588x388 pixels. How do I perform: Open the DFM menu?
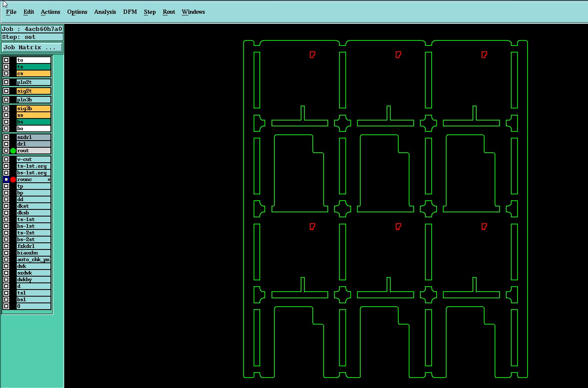(130, 12)
